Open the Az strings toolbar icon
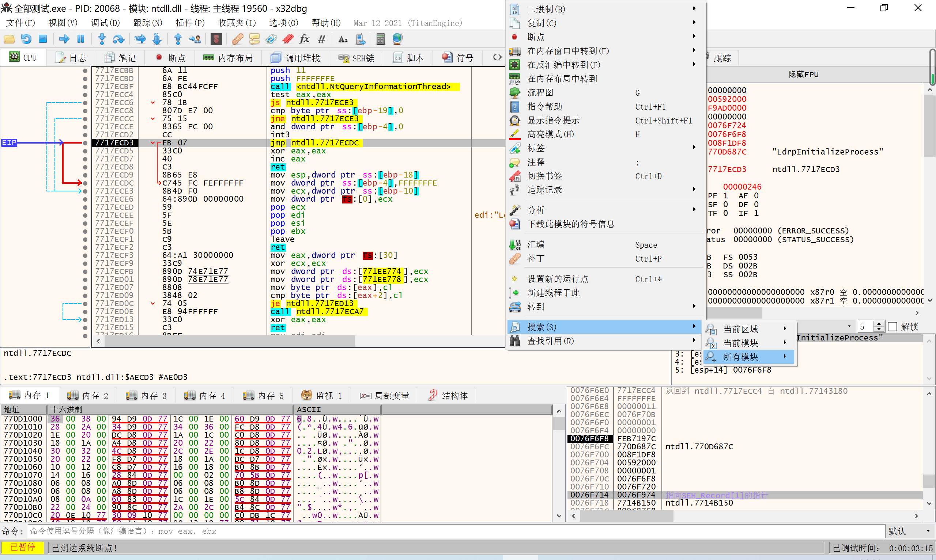 342,39
